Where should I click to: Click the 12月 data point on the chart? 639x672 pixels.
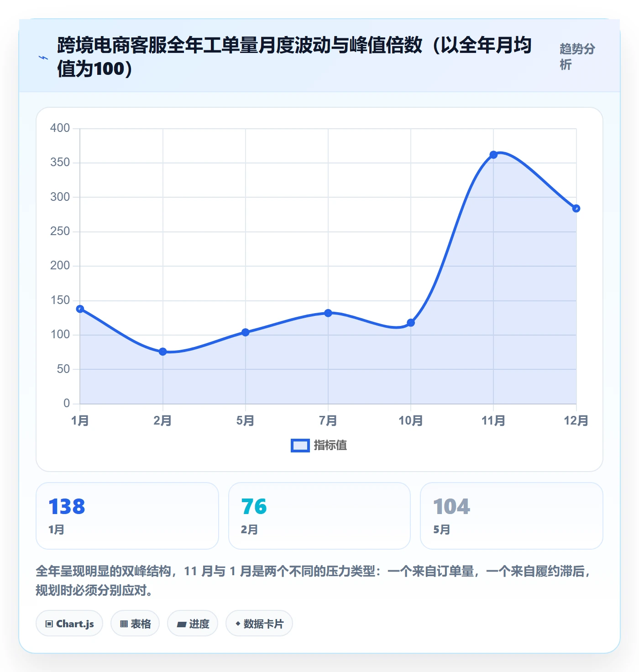576,209
